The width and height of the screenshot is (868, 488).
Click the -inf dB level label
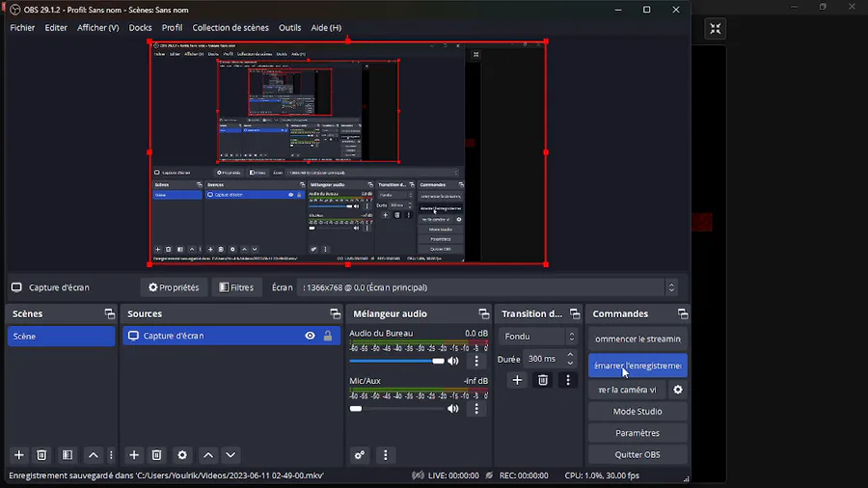(475, 381)
